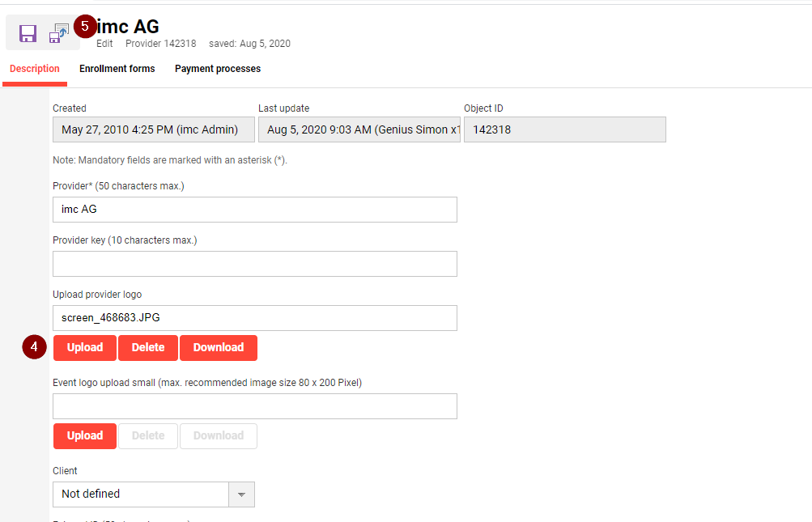Go to the Payment processes tab
This screenshot has width=812, height=522.
tap(218, 69)
